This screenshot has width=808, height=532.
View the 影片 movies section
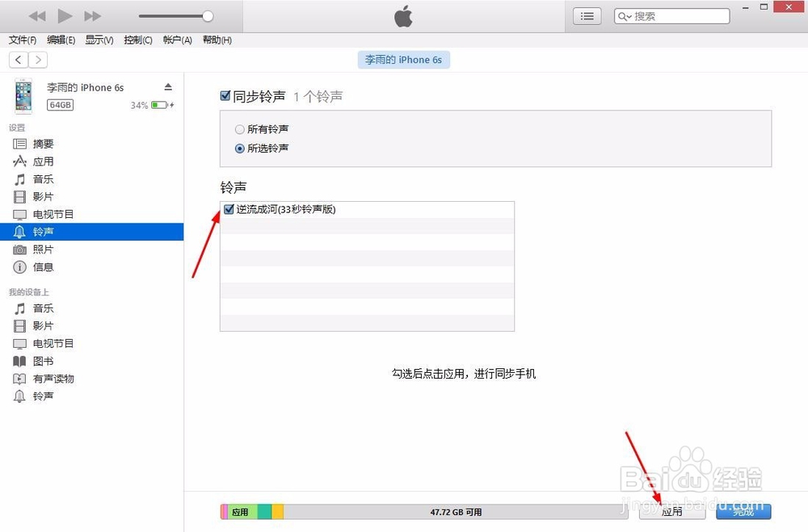coord(44,196)
